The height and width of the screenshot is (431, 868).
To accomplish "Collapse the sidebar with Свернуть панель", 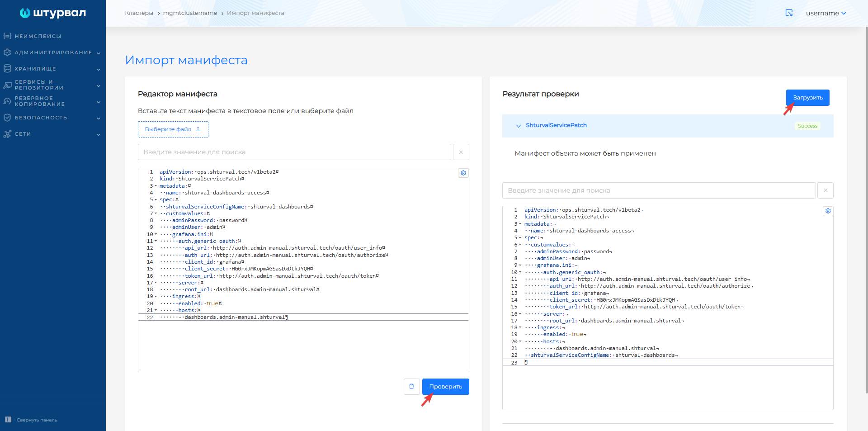I will point(32,420).
